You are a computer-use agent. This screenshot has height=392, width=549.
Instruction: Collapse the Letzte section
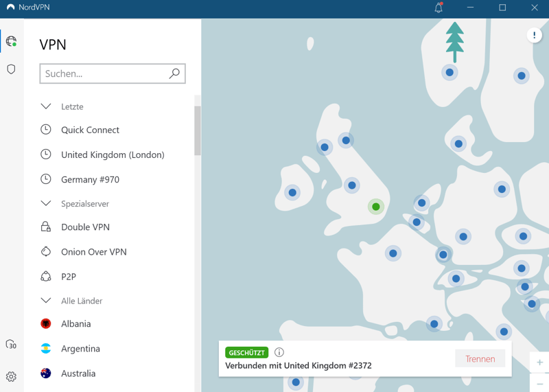point(46,106)
